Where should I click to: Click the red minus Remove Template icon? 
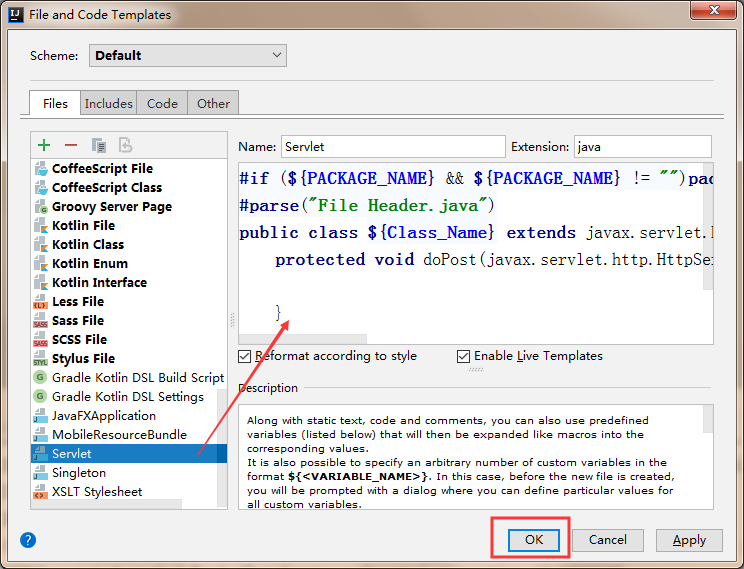(71, 145)
